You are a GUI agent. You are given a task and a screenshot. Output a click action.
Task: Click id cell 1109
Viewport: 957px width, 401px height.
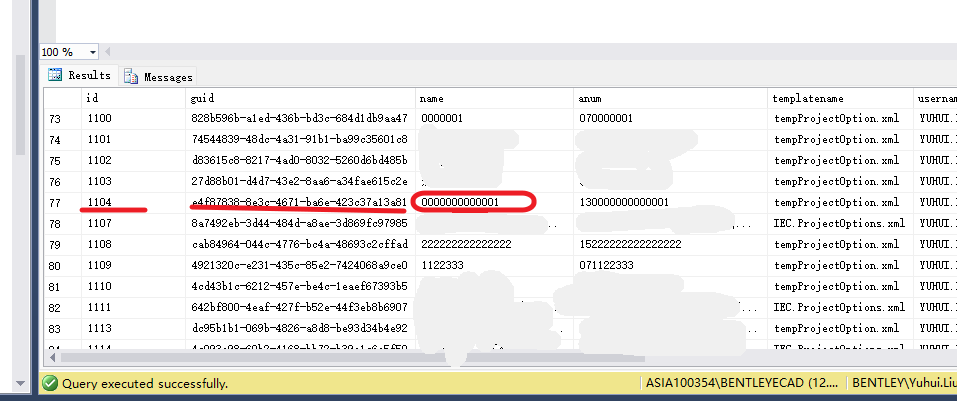pos(134,266)
